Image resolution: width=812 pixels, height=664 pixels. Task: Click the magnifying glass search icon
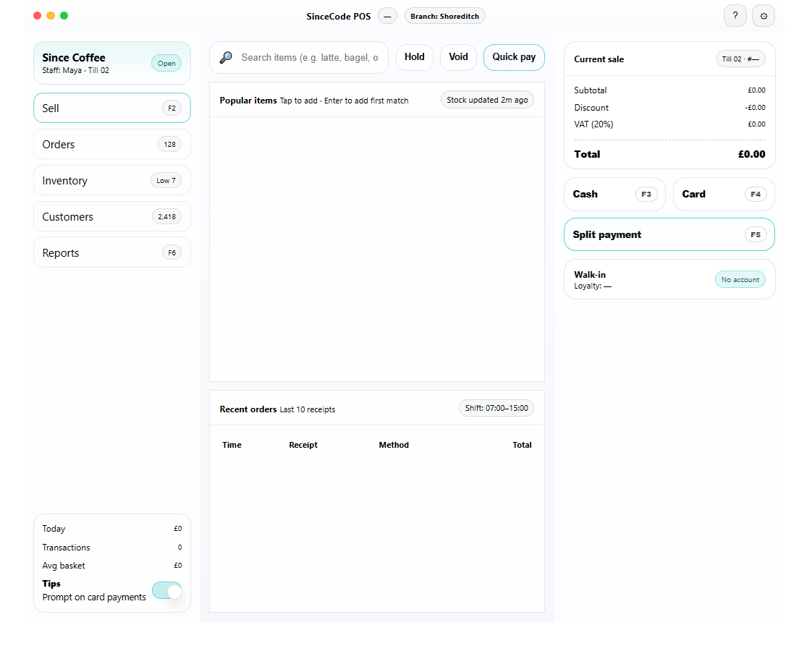click(226, 58)
